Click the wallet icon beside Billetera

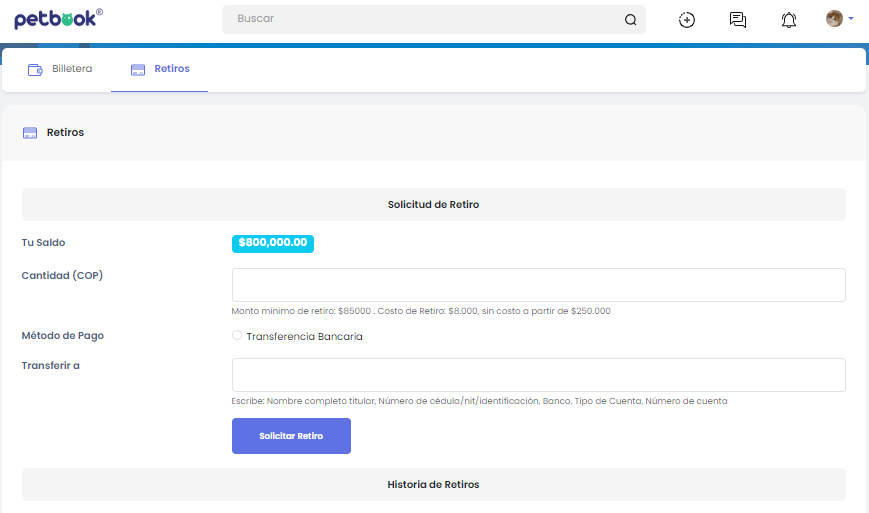pos(35,69)
